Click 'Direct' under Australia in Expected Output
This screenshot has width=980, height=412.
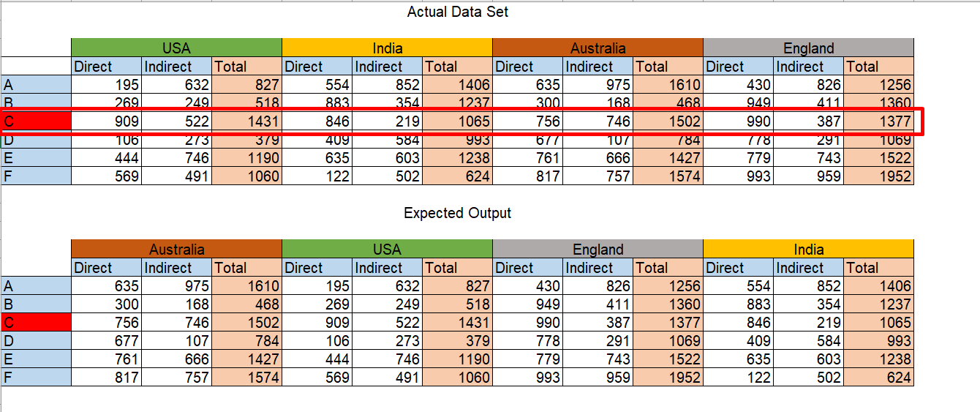pos(106,267)
